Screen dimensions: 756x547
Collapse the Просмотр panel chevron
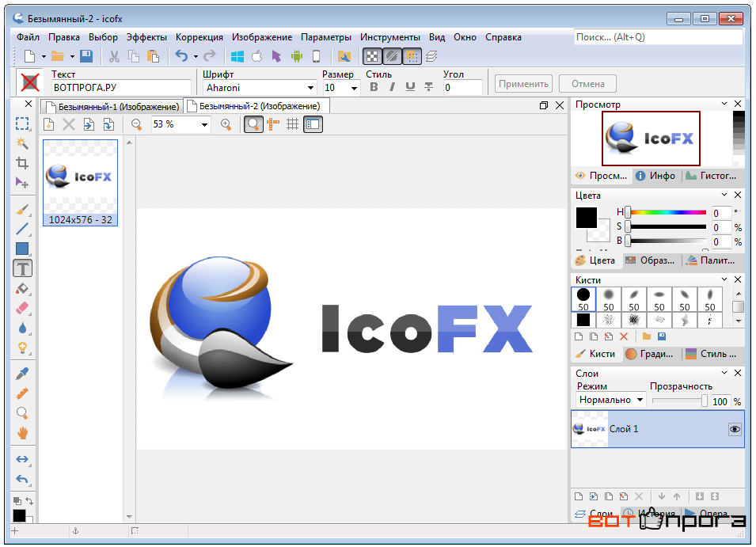tap(724, 104)
